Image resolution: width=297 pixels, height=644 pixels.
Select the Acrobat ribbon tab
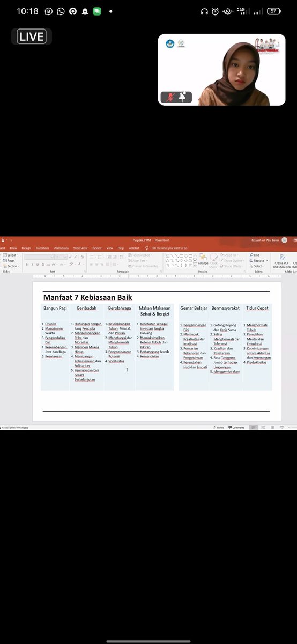[x=134, y=248]
